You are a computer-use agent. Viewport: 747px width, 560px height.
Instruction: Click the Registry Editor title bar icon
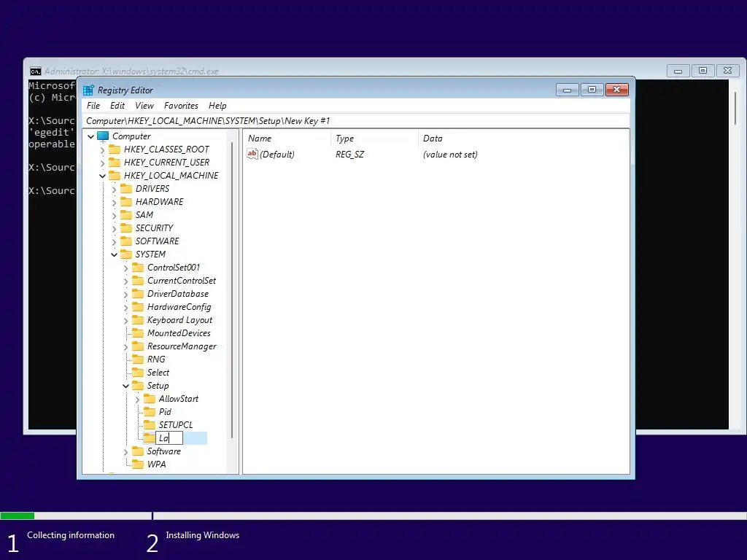coord(88,90)
